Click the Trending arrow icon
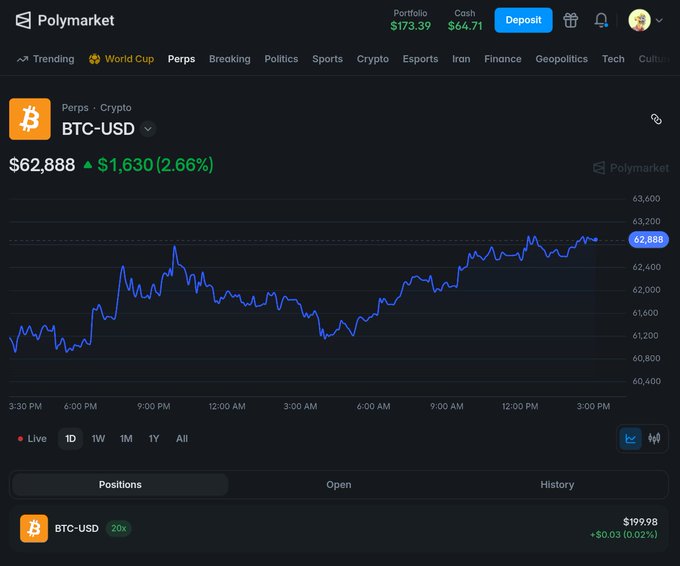Viewport: 680px width, 566px height. point(23,59)
